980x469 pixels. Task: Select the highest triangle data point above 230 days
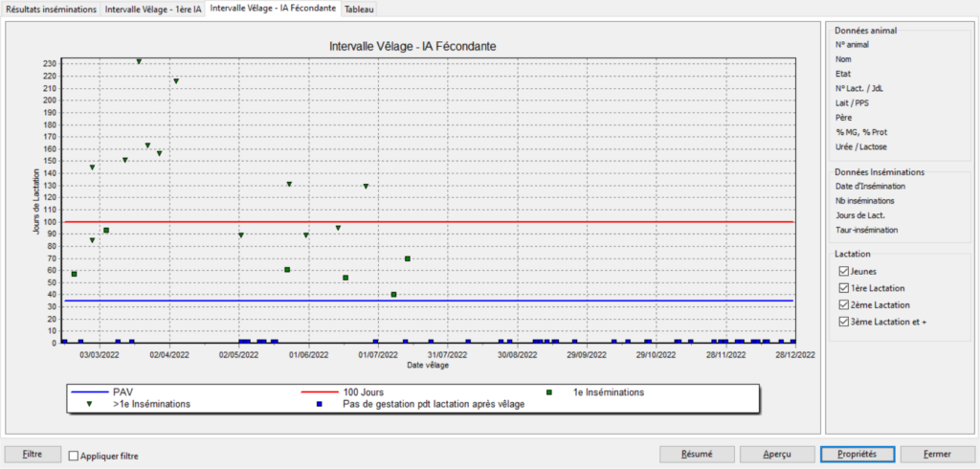tap(139, 61)
